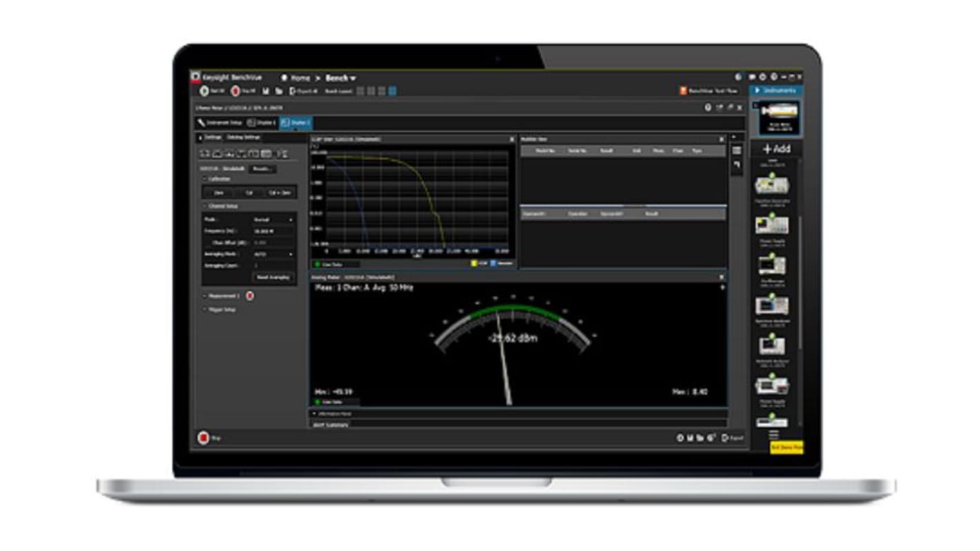The height and width of the screenshot is (551, 980).
Task: Switch to the Instrument Setup tab
Action: (x=219, y=122)
